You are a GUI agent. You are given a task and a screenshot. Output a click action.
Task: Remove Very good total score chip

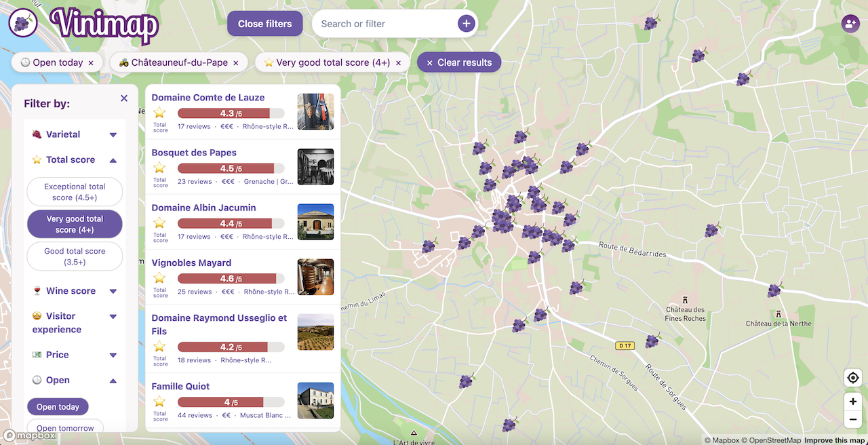click(398, 63)
